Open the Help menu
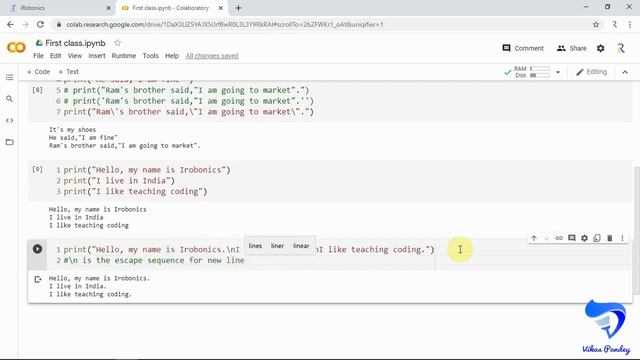 (172, 56)
